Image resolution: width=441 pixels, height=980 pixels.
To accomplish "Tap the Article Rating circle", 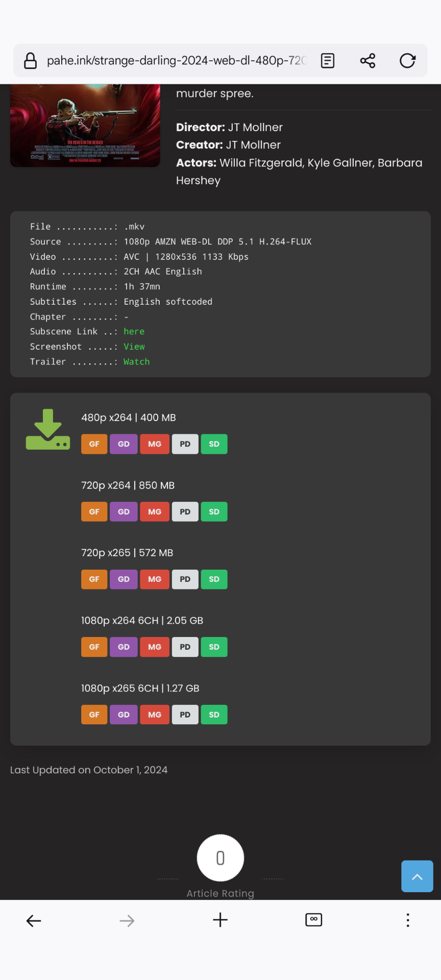I will point(220,858).
